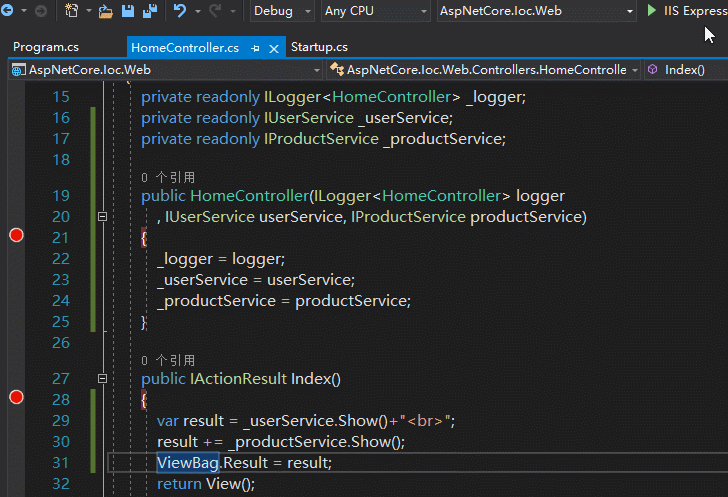Click _productService.Show() call on line 30
728x497 pixels.
tap(314, 442)
